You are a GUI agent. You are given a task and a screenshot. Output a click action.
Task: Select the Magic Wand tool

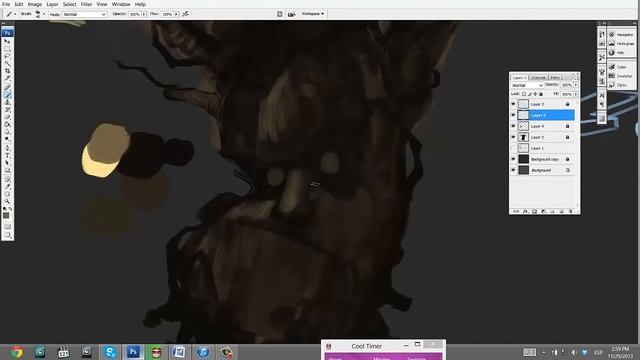pyautogui.click(x=7, y=63)
